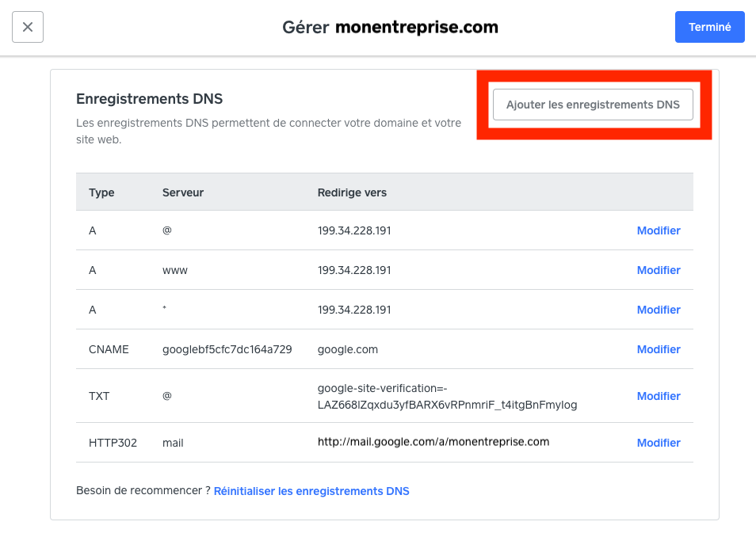Select http://mail.google.com/a/monentreprise.com value
Image resolution: width=756 pixels, height=533 pixels.
(x=433, y=442)
